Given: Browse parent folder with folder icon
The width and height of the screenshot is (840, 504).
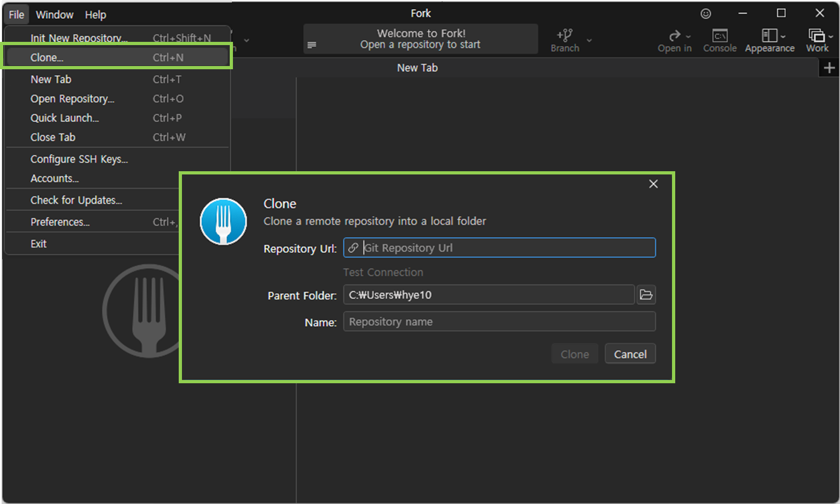Looking at the screenshot, I should [646, 295].
